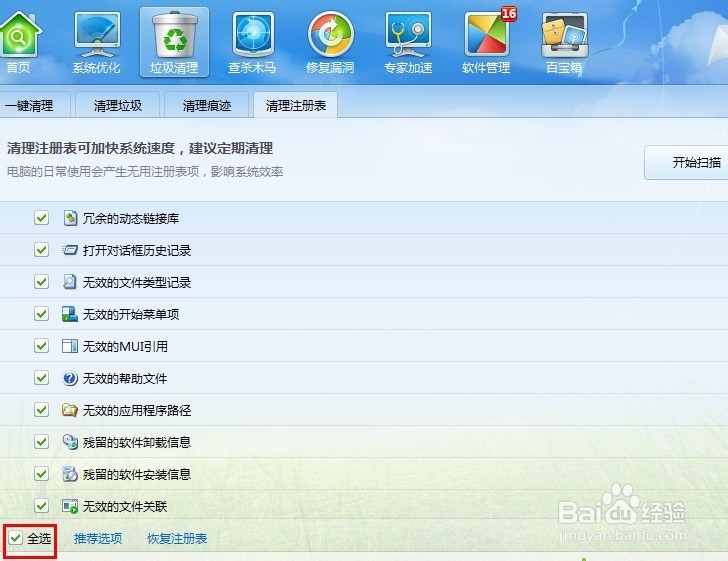Switch to the 清理痕迹 tab
This screenshot has width=728, height=561.
click(206, 105)
